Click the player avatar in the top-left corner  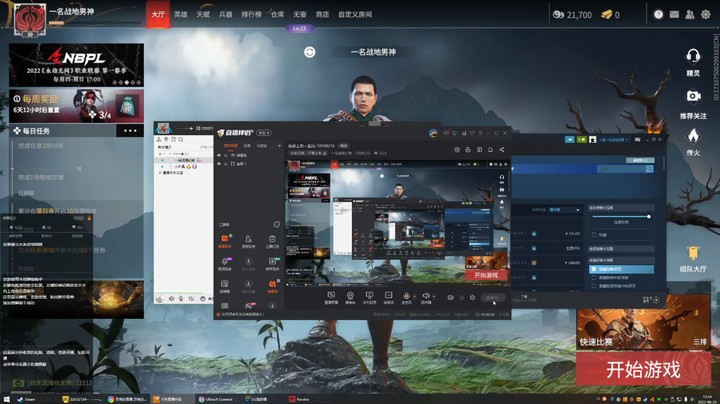point(30,19)
